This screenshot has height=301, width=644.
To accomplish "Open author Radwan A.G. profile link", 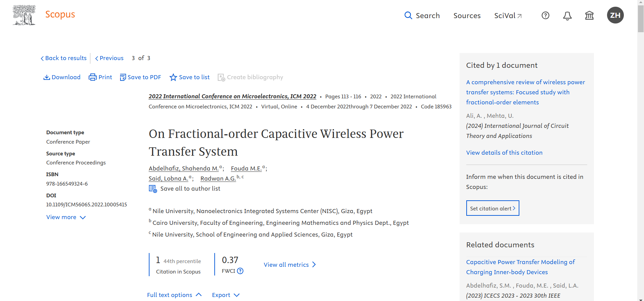I will (218, 179).
